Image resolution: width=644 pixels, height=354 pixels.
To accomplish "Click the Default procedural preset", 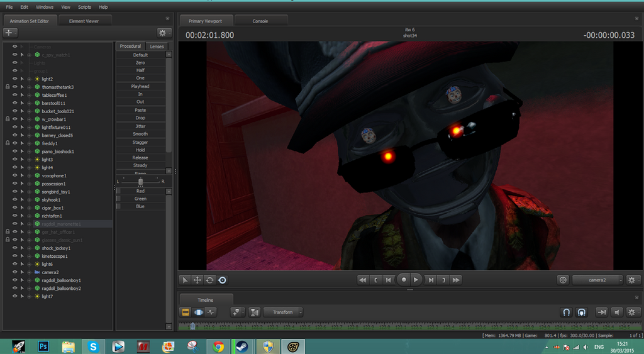I will pyautogui.click(x=140, y=55).
